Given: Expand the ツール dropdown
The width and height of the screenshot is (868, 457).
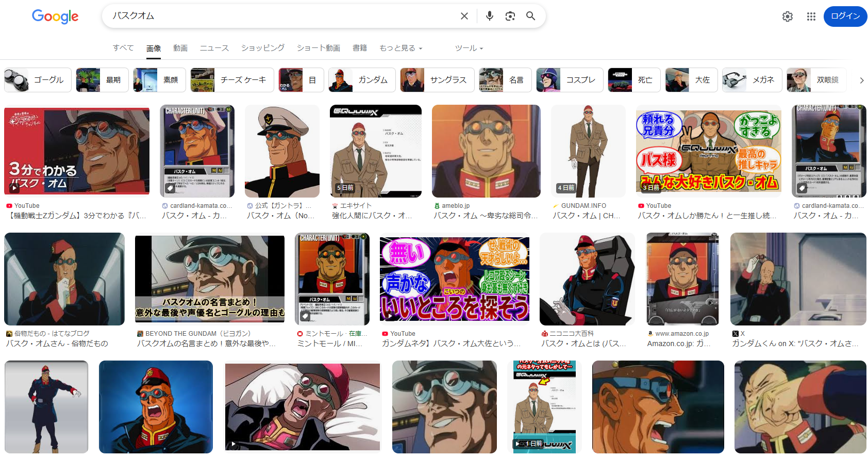Looking at the screenshot, I should pyautogui.click(x=469, y=48).
